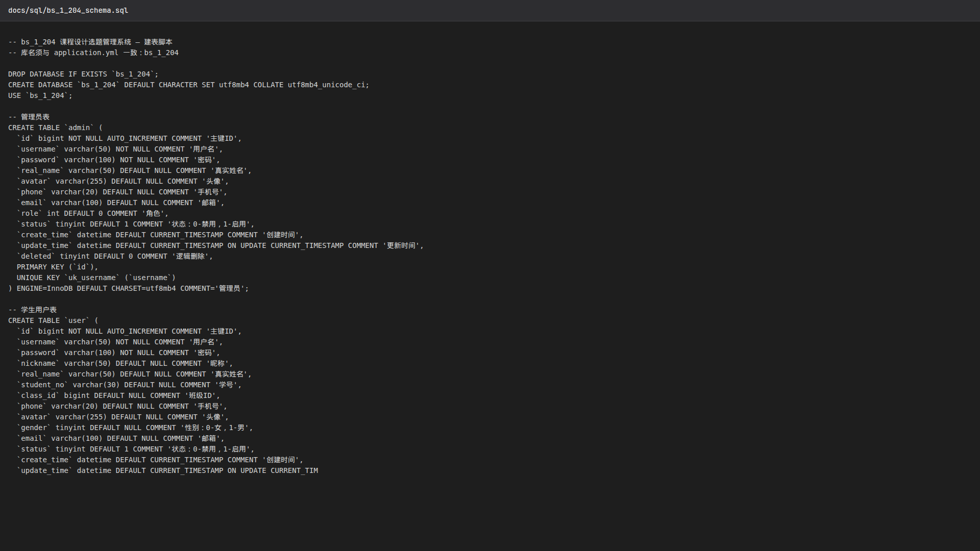Click the DROP DATABASE IF EXISTS statement line
Viewport: 980px width, 551px height.
(x=83, y=74)
